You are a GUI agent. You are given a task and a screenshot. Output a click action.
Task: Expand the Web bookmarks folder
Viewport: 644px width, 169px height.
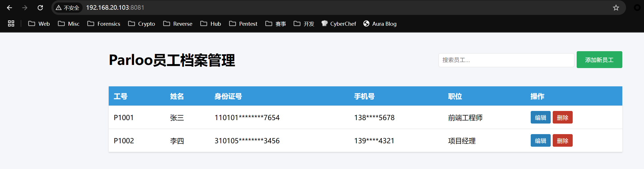coord(39,24)
